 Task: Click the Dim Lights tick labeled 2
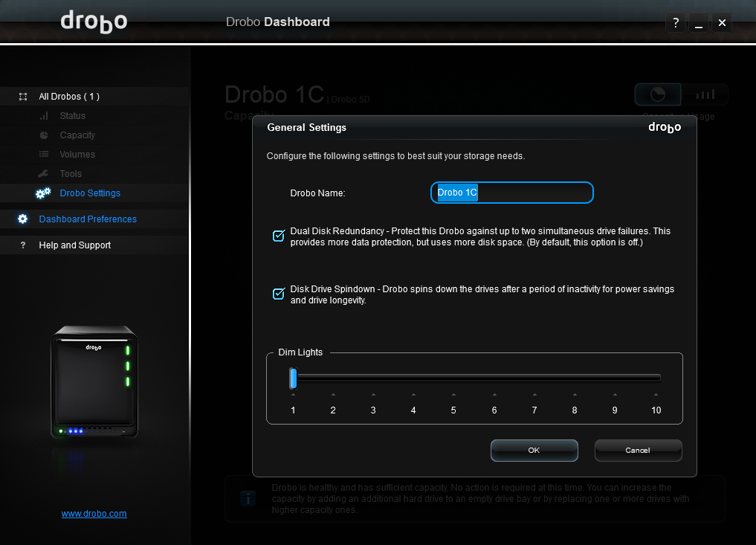333,410
